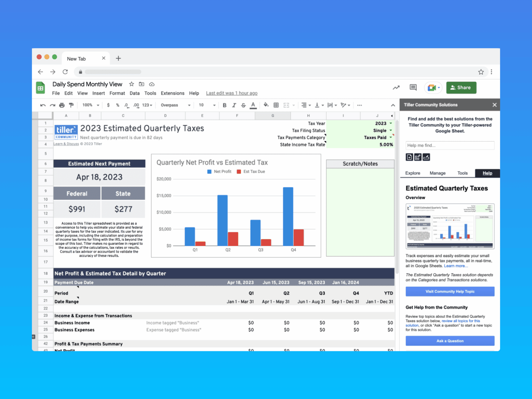Image resolution: width=532 pixels, height=399 pixels.
Task: Click the borders icon in toolbar
Action: click(276, 105)
